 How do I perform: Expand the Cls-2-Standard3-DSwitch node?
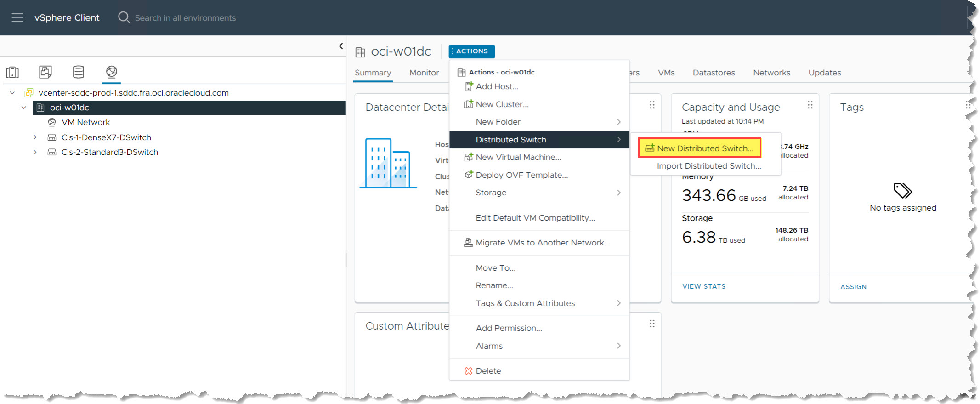click(35, 152)
